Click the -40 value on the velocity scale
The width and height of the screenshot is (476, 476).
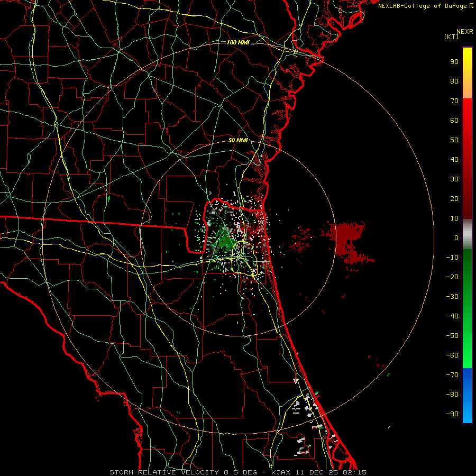(452, 316)
